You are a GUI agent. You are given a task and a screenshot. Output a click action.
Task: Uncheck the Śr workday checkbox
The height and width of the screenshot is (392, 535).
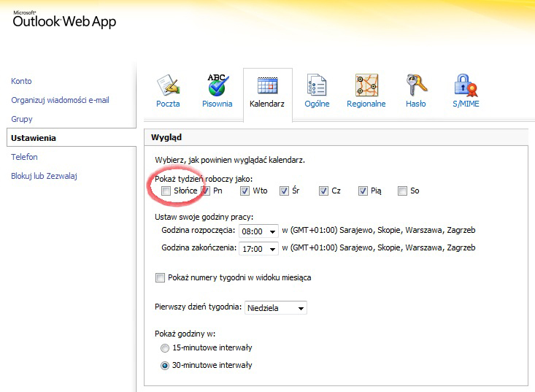[284, 191]
